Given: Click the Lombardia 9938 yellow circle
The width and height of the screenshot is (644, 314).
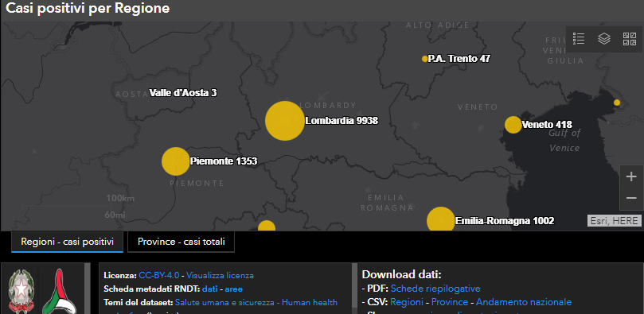Looking at the screenshot, I should [x=285, y=121].
